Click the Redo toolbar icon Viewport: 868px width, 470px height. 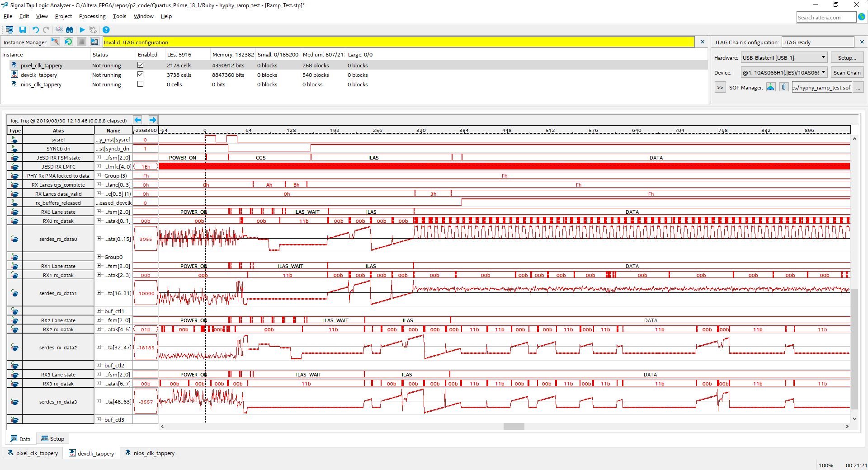click(x=46, y=30)
